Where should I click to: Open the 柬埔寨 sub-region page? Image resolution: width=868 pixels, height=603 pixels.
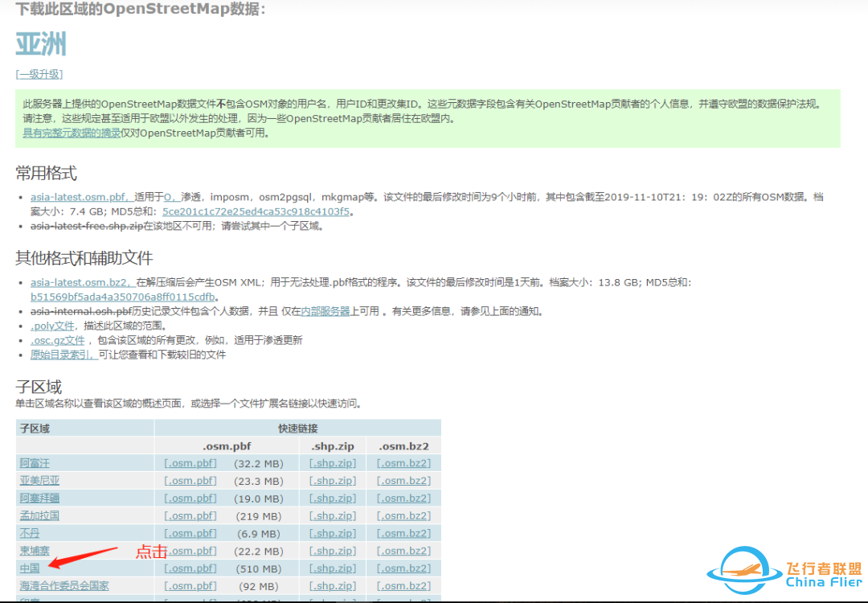[x=35, y=551]
